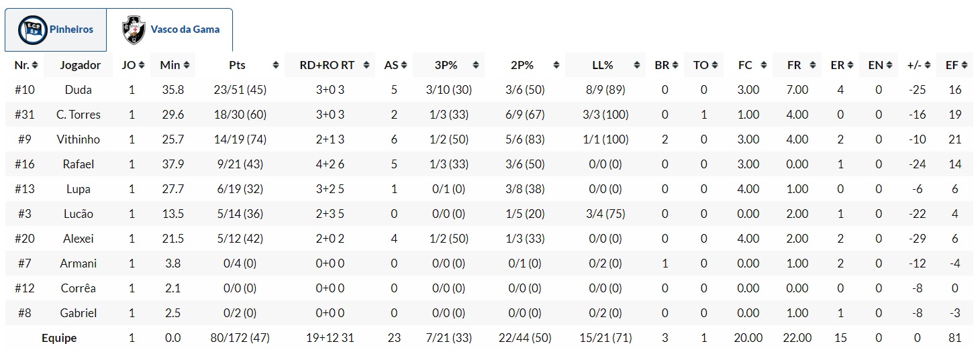
Task: Sort by the 2P% column header
Action: pyautogui.click(x=522, y=65)
